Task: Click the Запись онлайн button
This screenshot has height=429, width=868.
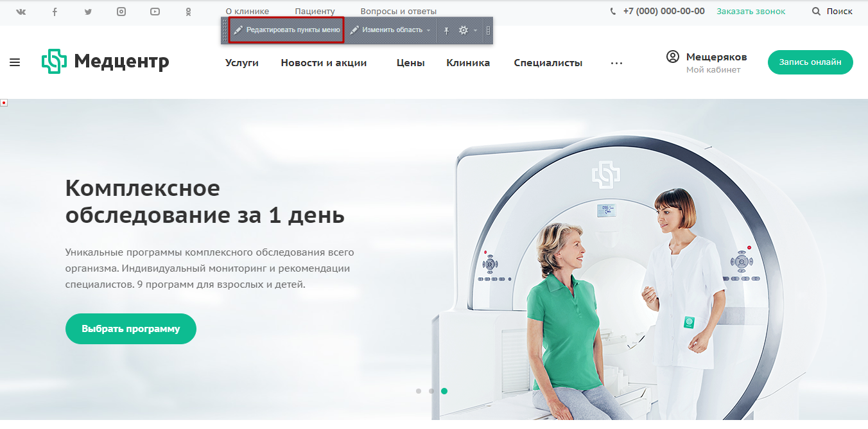Action: click(x=810, y=62)
